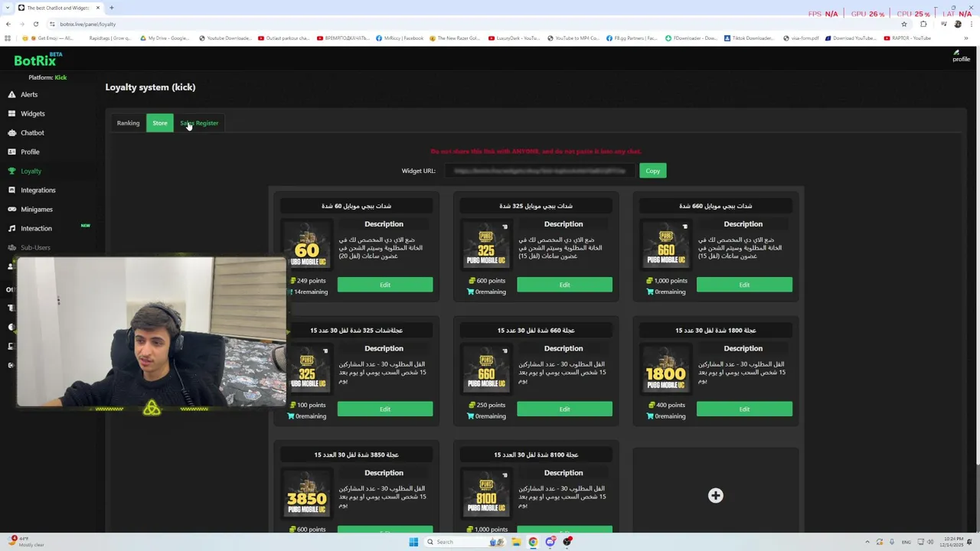The width and height of the screenshot is (980, 551).
Task: Add a new store item with plus icon
Action: 715,495
